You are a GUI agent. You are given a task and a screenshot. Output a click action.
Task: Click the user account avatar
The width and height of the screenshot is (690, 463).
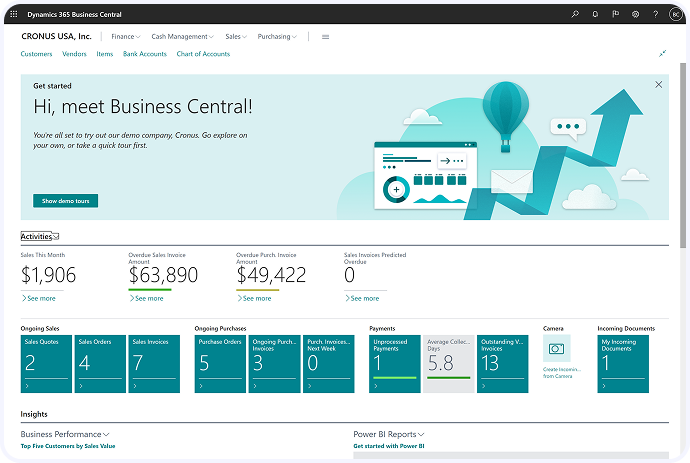pyautogui.click(x=675, y=14)
